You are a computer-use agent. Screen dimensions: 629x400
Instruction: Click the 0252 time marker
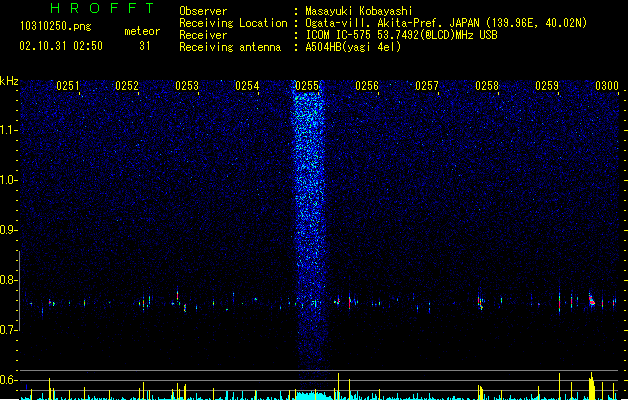click(127, 85)
